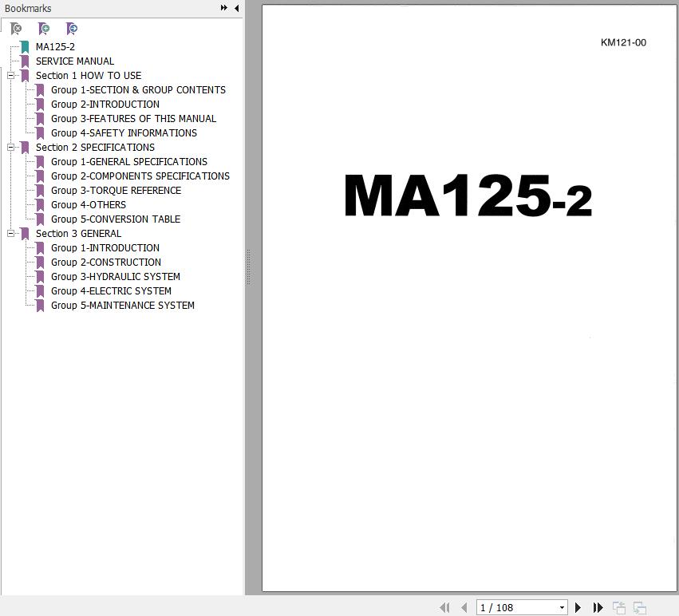This screenshot has height=616, width=679.
Task: Click the next view icon in status bar
Action: (x=640, y=607)
